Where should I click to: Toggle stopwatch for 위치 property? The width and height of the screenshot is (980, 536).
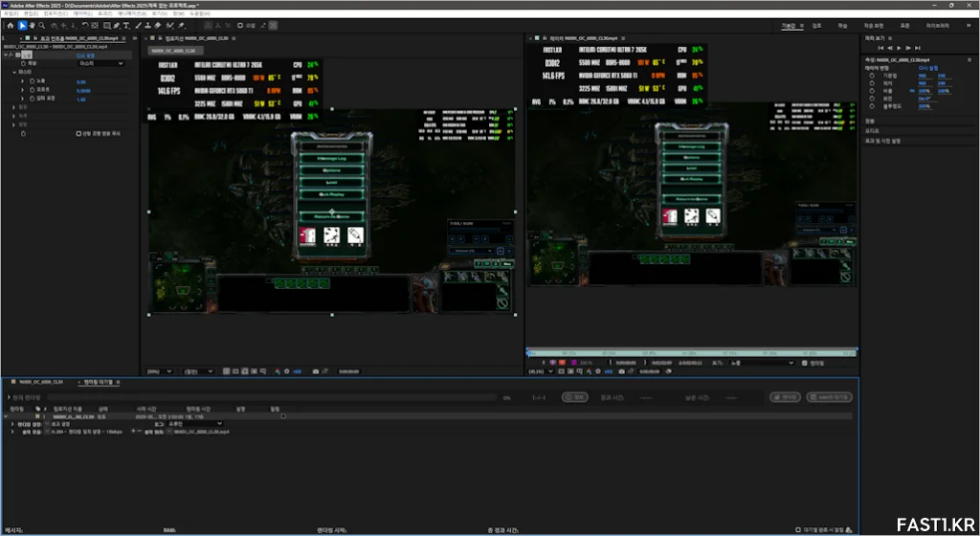[x=872, y=83]
